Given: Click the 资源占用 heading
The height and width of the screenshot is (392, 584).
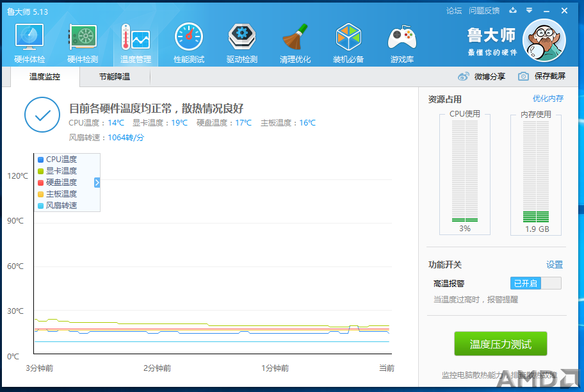Looking at the screenshot, I should tap(444, 99).
